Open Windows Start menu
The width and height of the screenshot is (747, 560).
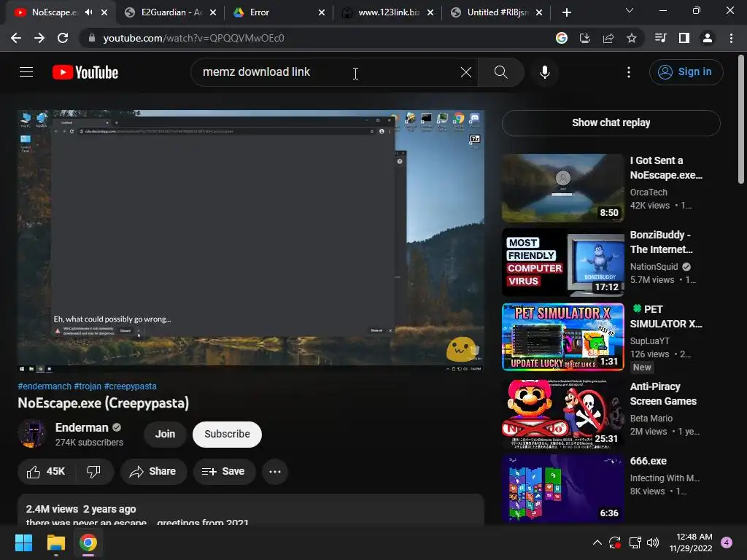(x=23, y=542)
